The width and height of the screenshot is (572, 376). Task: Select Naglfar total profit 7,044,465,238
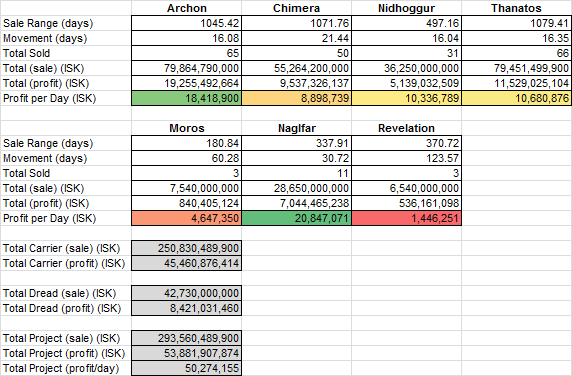[296, 203]
